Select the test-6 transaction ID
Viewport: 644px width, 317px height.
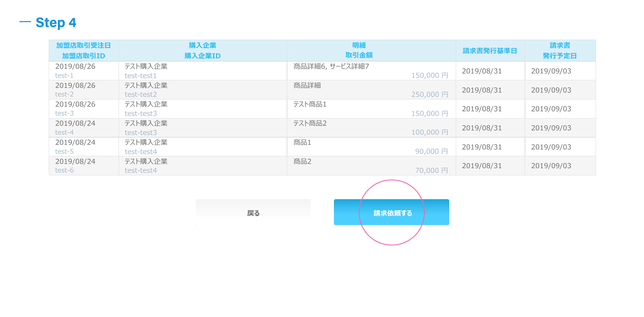(64, 170)
